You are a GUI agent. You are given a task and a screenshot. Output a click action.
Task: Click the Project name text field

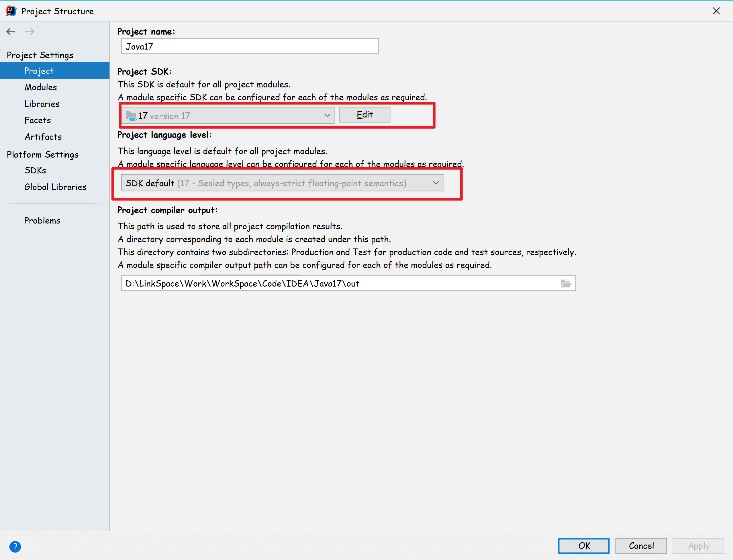point(250,46)
